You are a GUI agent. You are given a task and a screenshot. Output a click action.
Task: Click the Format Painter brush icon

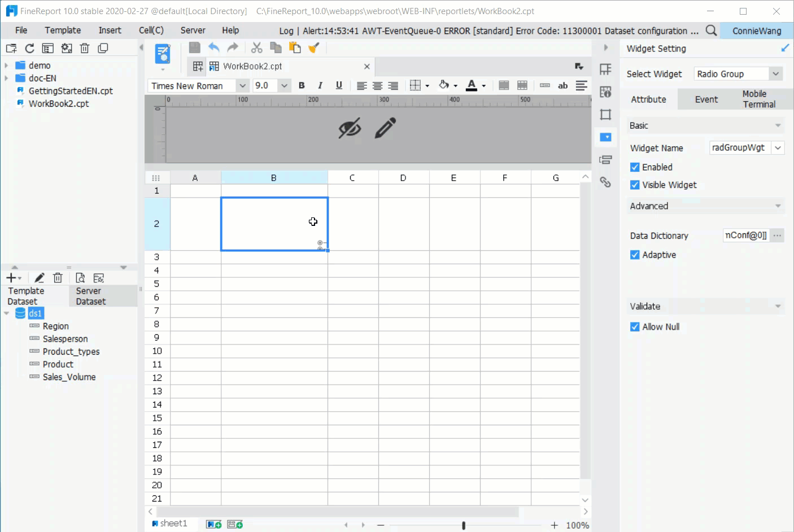[x=314, y=48]
